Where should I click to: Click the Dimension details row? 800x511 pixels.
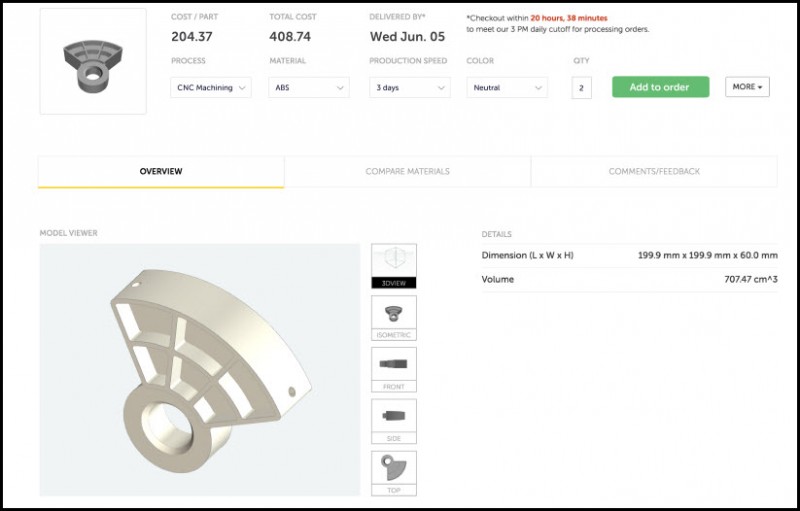pyautogui.click(x=628, y=256)
